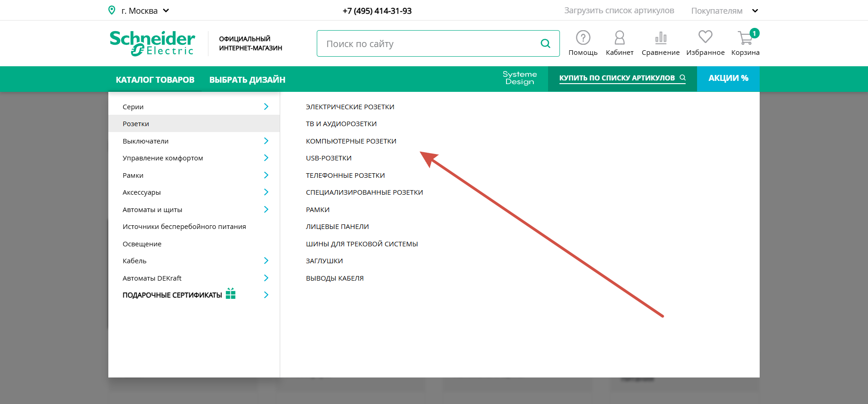Click the phone number +7 (495) 414-31-93
The width and height of the screenshot is (868, 404).
pos(377,11)
